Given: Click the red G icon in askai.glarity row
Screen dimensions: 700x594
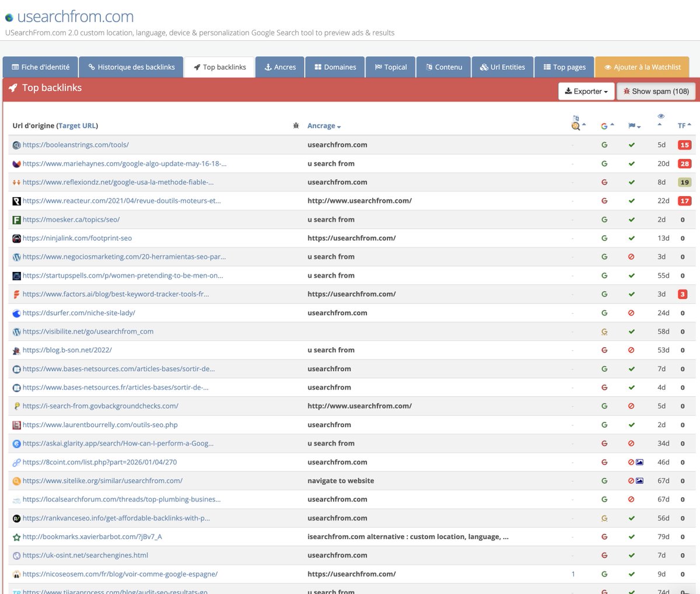Looking at the screenshot, I should click(x=604, y=443).
